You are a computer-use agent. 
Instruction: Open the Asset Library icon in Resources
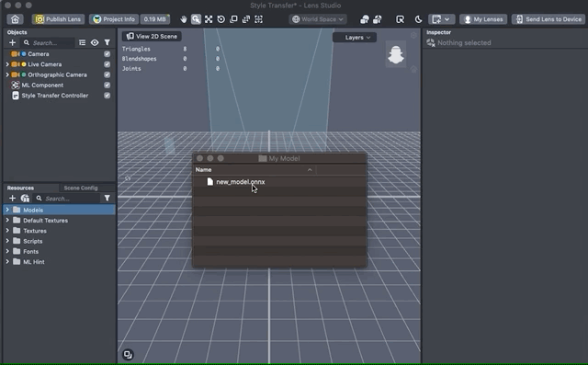(25, 198)
